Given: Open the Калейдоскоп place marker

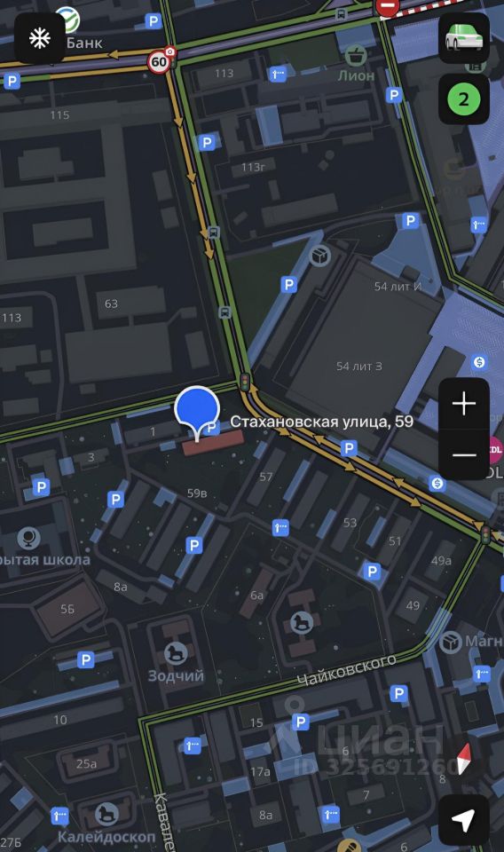Looking at the screenshot, I should 106,814.
